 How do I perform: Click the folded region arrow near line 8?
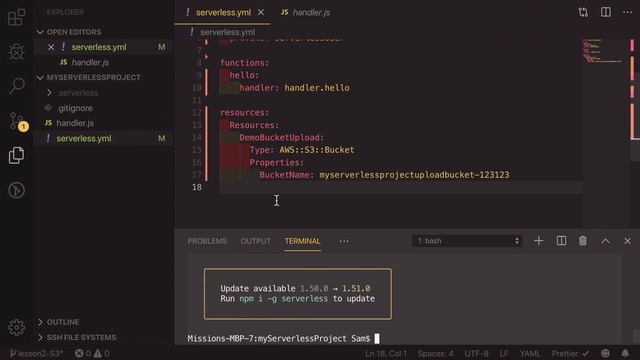(x=207, y=57)
